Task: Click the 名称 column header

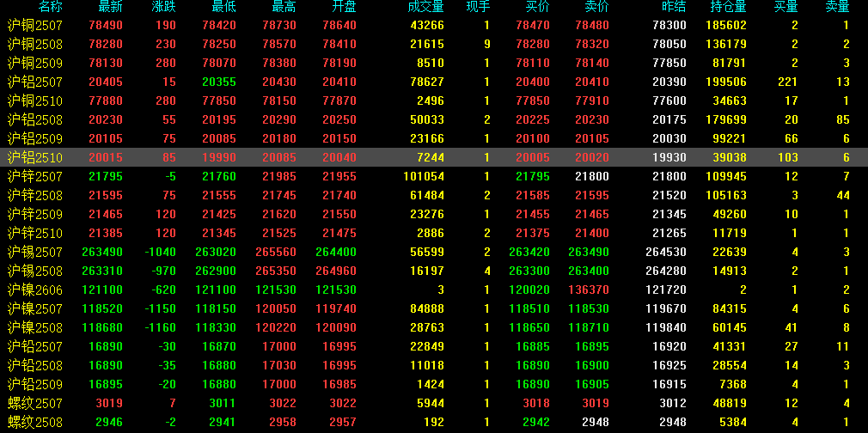Action: (50, 7)
